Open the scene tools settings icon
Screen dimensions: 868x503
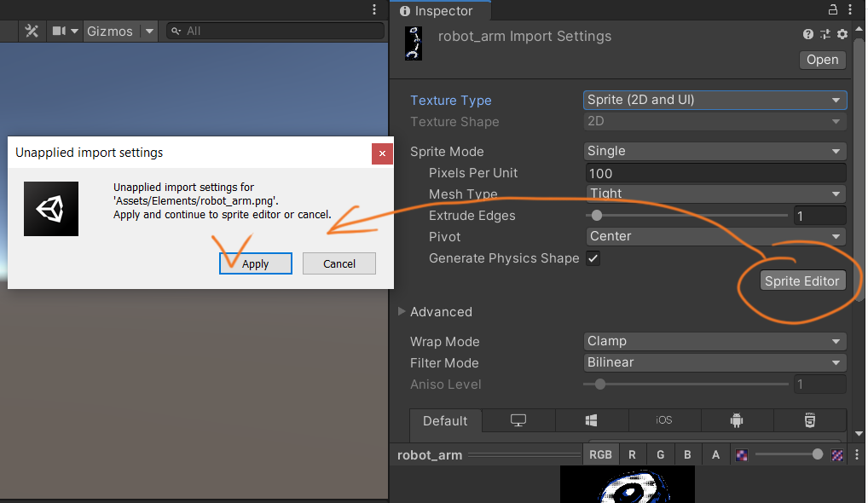point(32,31)
